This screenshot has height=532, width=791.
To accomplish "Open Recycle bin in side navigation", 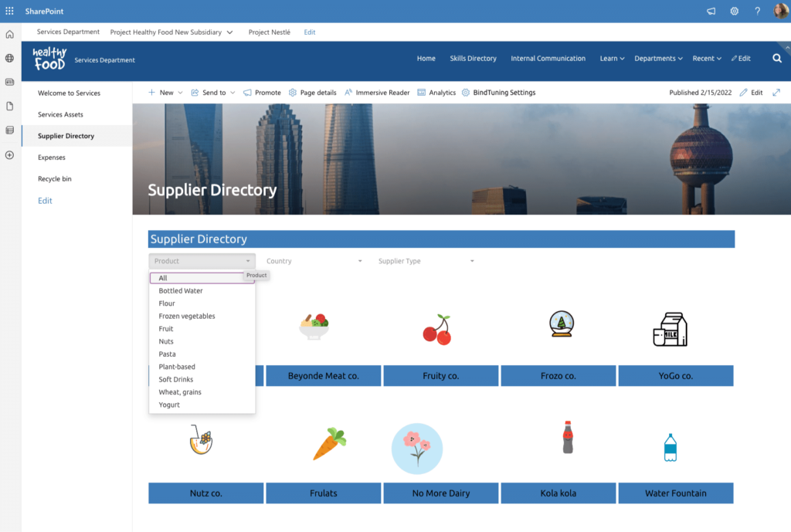I will click(x=55, y=178).
